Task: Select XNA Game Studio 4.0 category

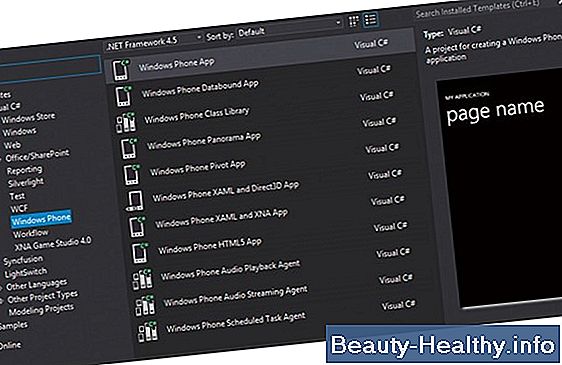Action: click(x=53, y=243)
